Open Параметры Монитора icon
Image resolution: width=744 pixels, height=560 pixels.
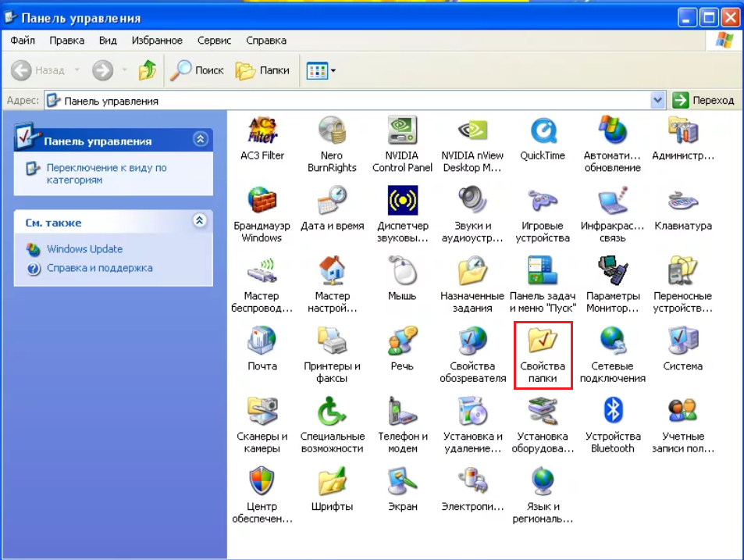[x=613, y=285]
